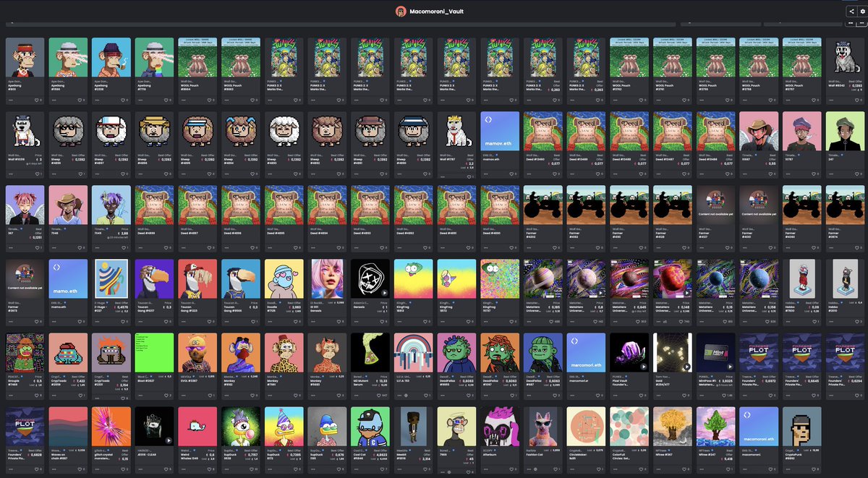Favorite CryptoPunk #8892 with the heart
The width and height of the screenshot is (868, 478).
814,469
